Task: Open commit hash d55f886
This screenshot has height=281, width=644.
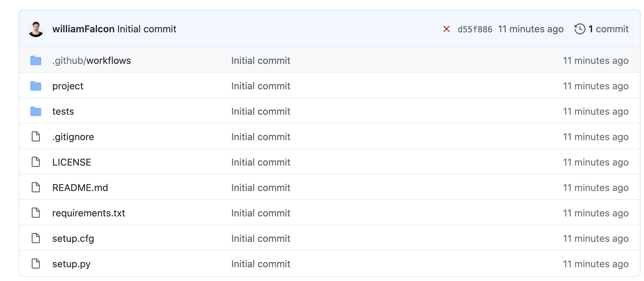Action: 475,29
